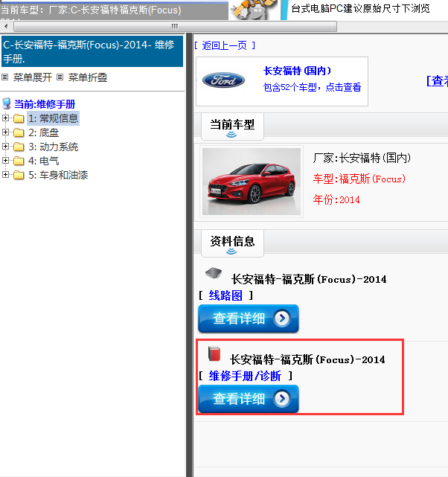Image resolution: width=448 pixels, height=477 pixels.
Task: Click the folder icon beside 底盘
Action: pyautogui.click(x=19, y=132)
